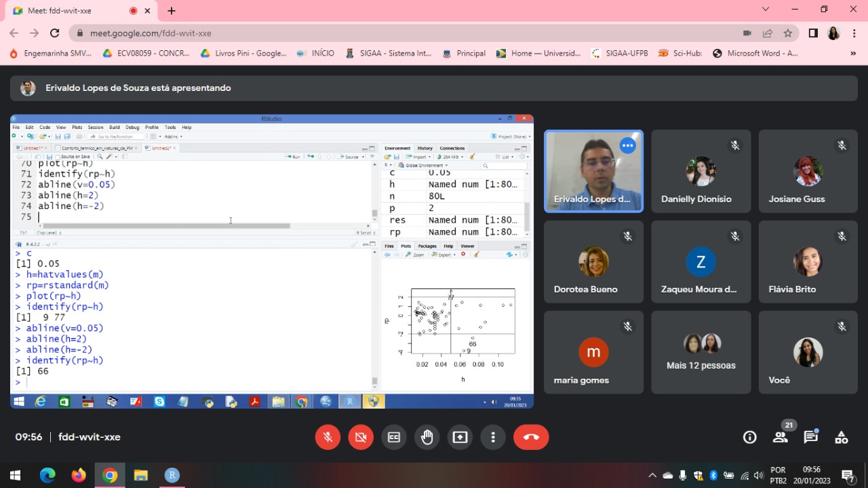The width and height of the screenshot is (868, 488).
Task: Toggle closed captions button
Action: click(394, 437)
